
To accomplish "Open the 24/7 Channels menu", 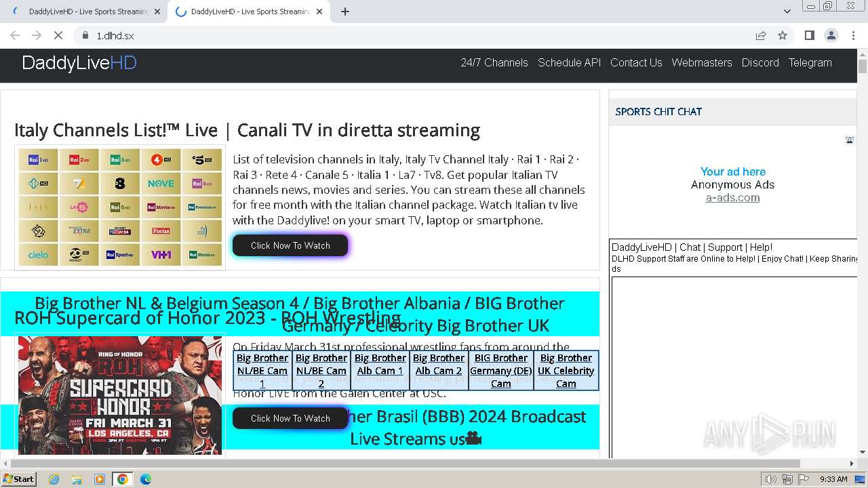I will 494,62.
